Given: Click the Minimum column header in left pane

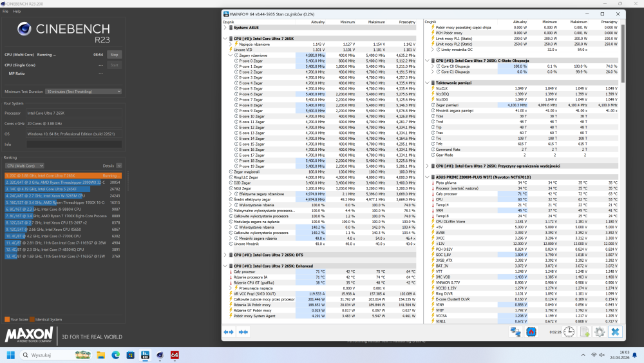Looking at the screenshot, I should click(x=348, y=22).
